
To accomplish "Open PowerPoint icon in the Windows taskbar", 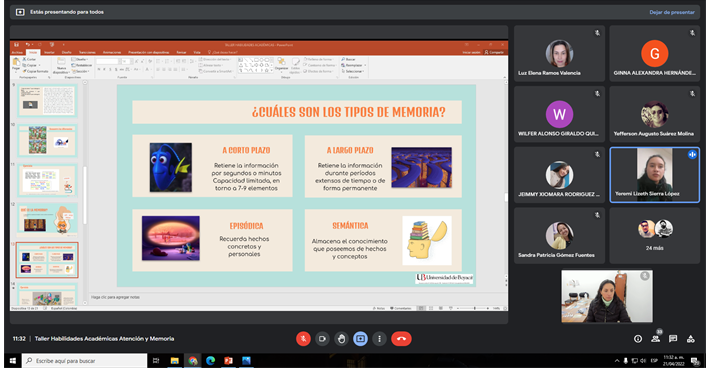I will coord(228,360).
